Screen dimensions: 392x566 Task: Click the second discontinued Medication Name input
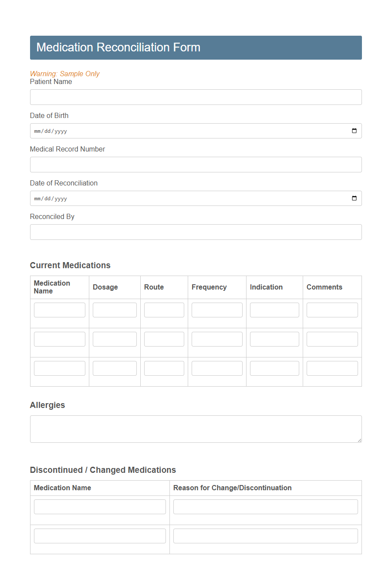pyautogui.click(x=100, y=536)
